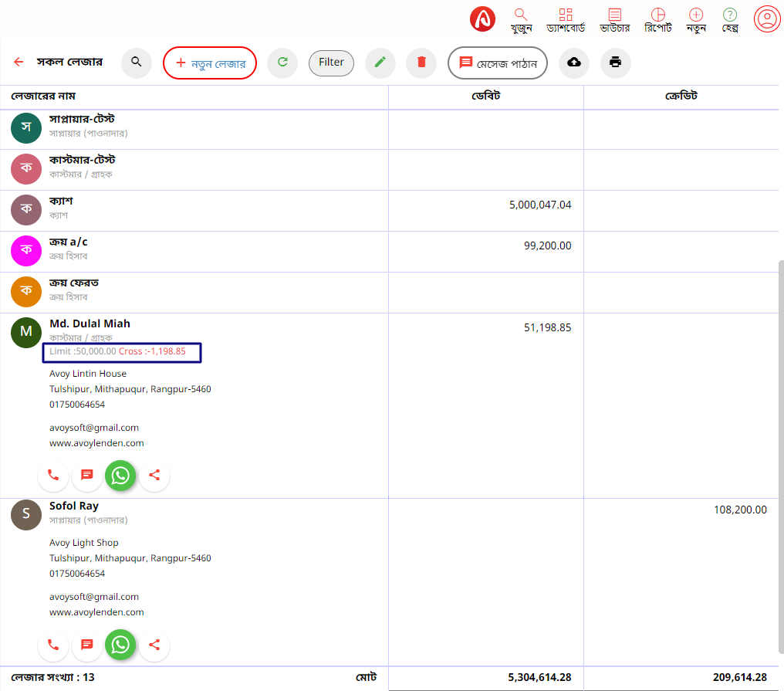Image resolution: width=784 pixels, height=691 pixels.
Task: Open the খুজুন search icon in top bar
Action: point(521,20)
